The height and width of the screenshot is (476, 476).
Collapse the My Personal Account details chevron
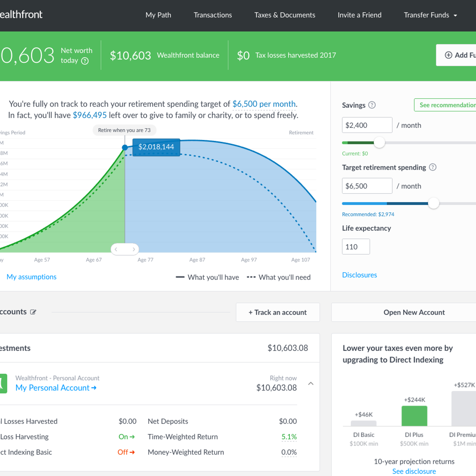[311, 383]
